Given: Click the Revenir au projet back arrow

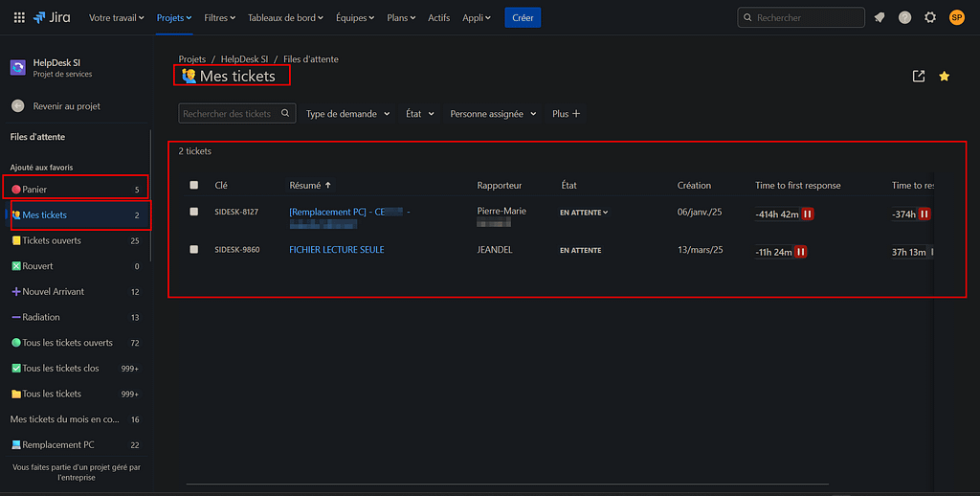Looking at the screenshot, I should tap(17, 106).
